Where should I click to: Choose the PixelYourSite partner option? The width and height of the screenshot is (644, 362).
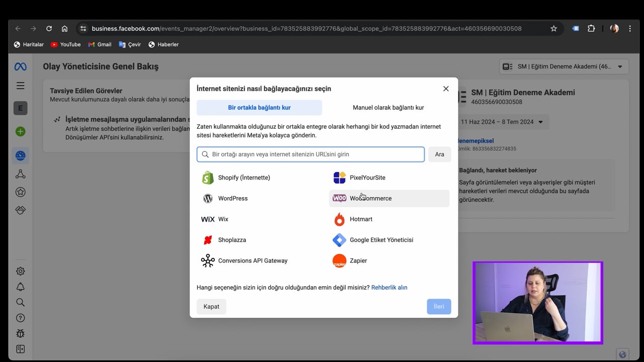(389, 177)
